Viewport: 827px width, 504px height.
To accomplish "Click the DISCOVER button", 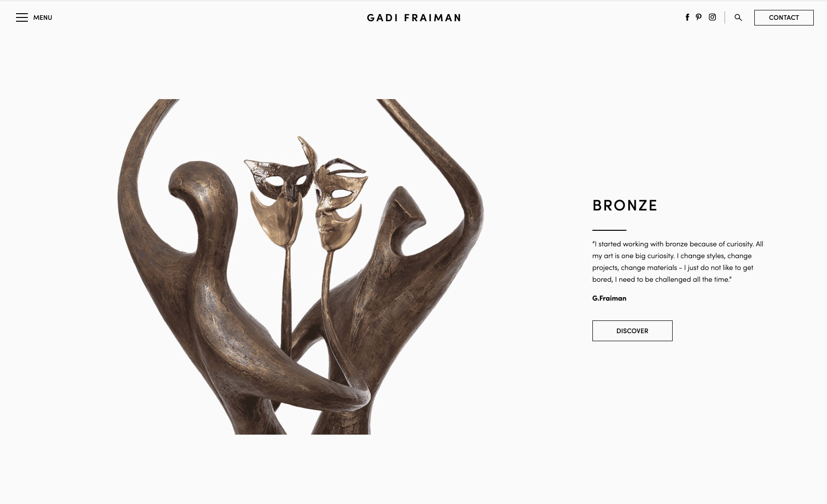I will point(632,331).
